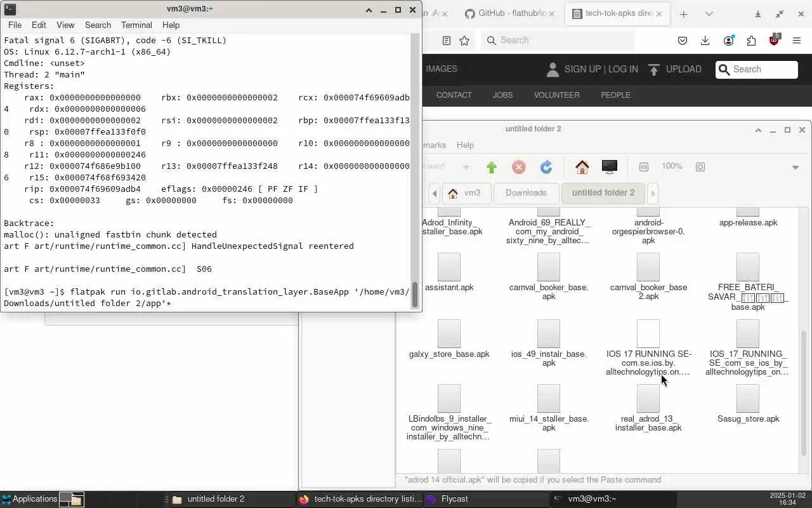Click the terminal vertical scrollbar
The image size is (812, 508).
click(x=416, y=294)
